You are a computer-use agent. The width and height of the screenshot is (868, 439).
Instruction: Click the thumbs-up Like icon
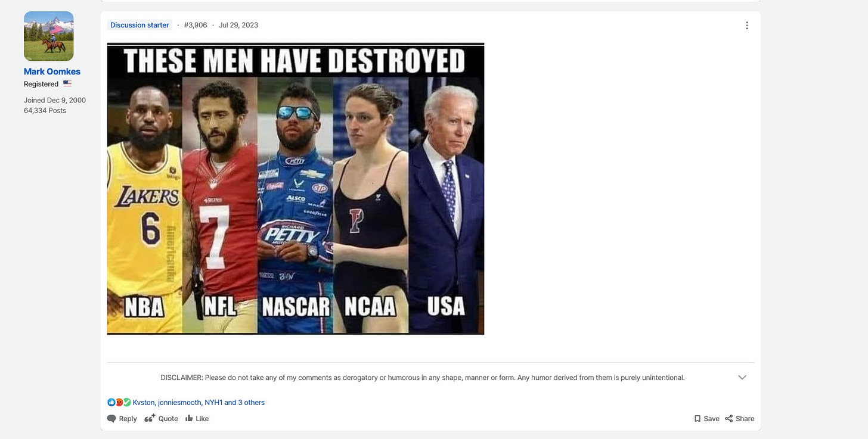pyautogui.click(x=189, y=418)
